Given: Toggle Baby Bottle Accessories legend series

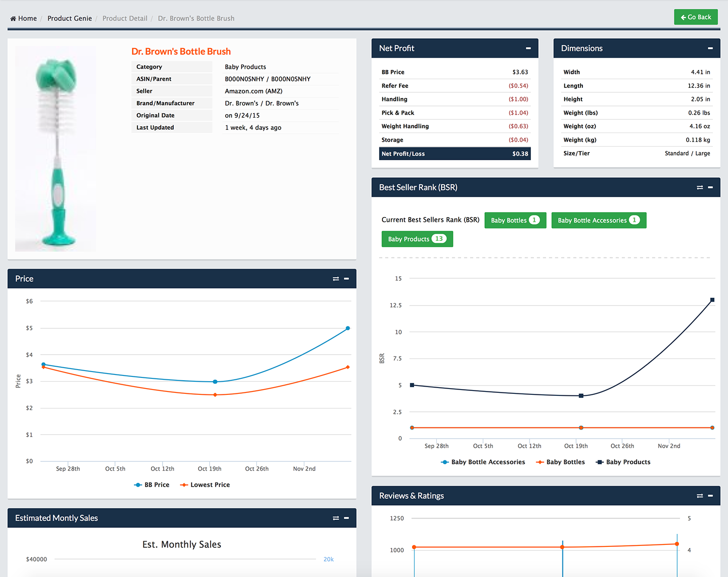Looking at the screenshot, I should click(x=483, y=462).
